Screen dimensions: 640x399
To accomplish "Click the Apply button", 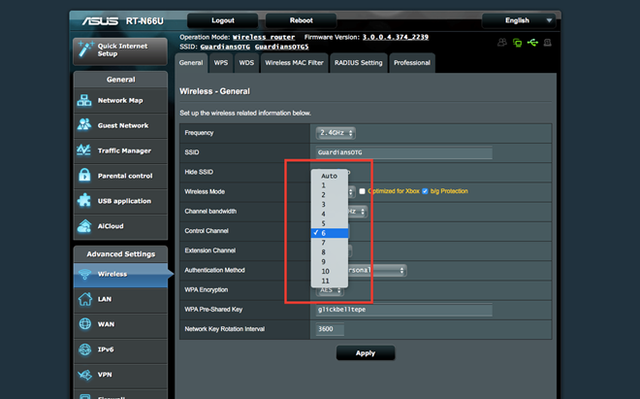I will pyautogui.click(x=365, y=353).
